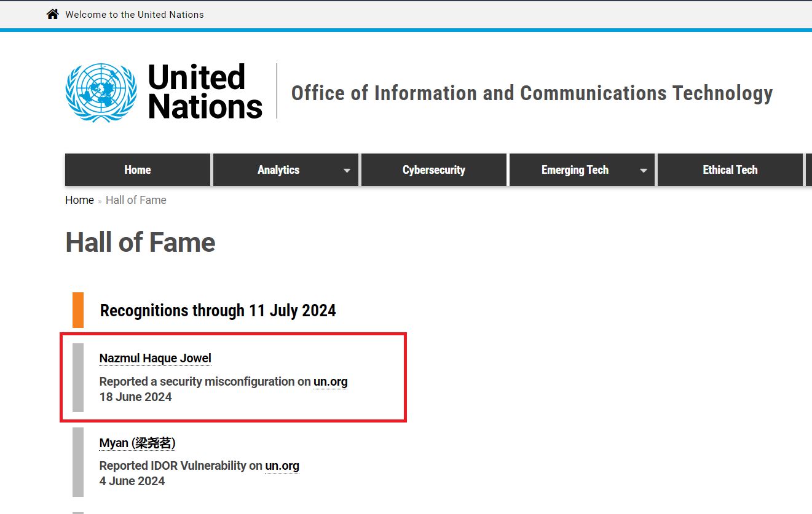Viewport: 812px width, 514px height.
Task: Click the orange bar beside Recognitions heading
Action: (77, 310)
